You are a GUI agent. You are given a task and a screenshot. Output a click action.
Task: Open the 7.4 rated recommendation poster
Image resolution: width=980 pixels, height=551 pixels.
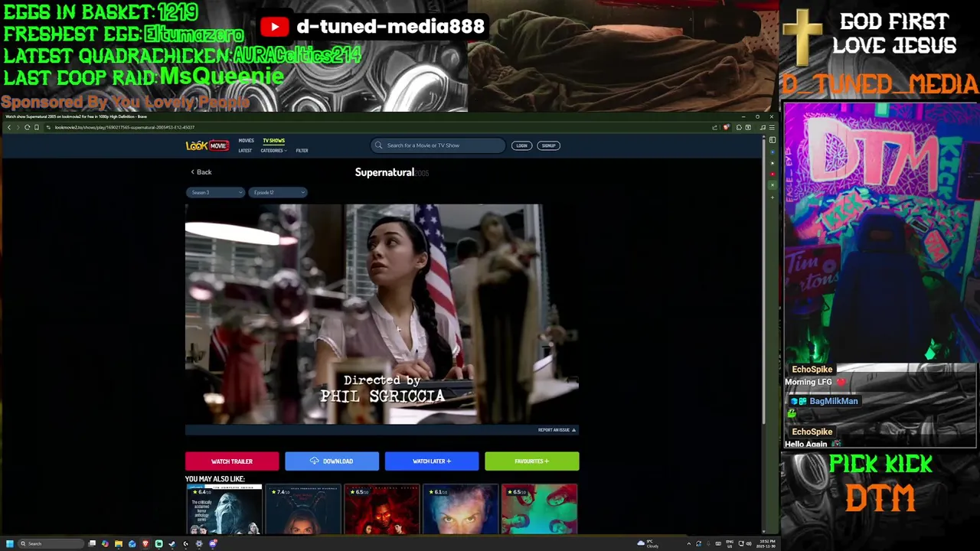coord(302,510)
